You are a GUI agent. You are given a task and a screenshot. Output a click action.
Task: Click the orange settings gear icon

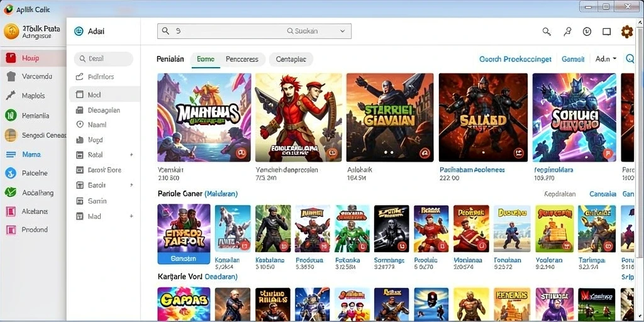click(x=627, y=31)
